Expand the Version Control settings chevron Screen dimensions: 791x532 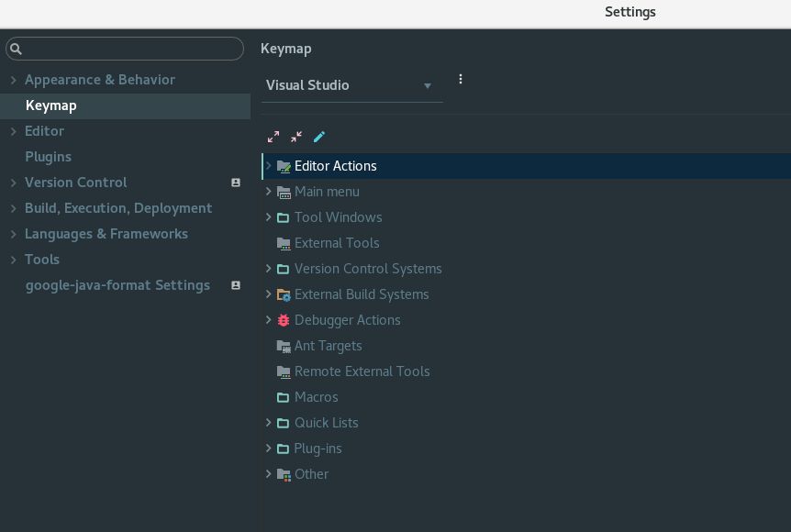pyautogui.click(x=13, y=183)
